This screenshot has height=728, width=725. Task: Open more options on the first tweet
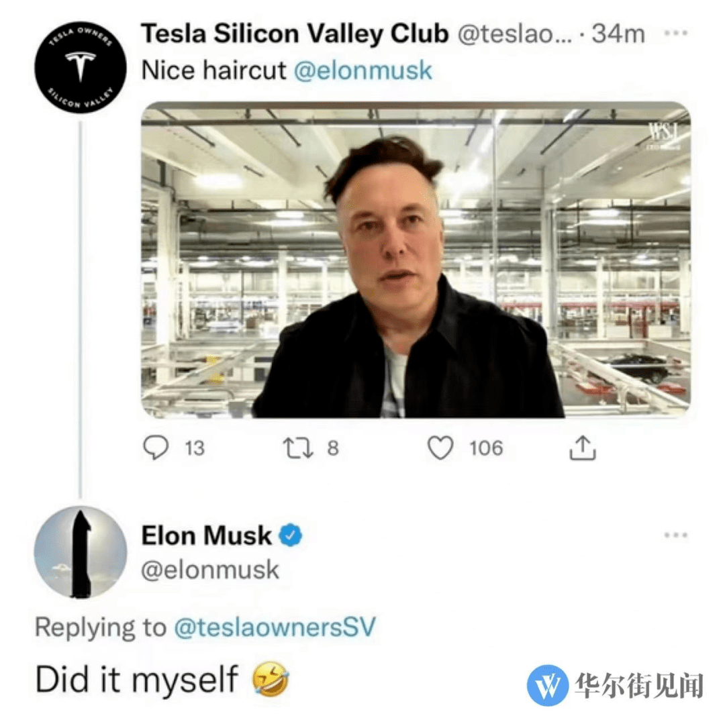(x=676, y=33)
